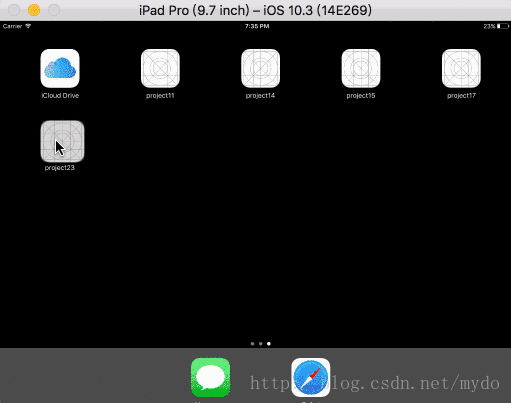Click the 23% battery percentage text
This screenshot has height=403, width=511.
point(489,26)
